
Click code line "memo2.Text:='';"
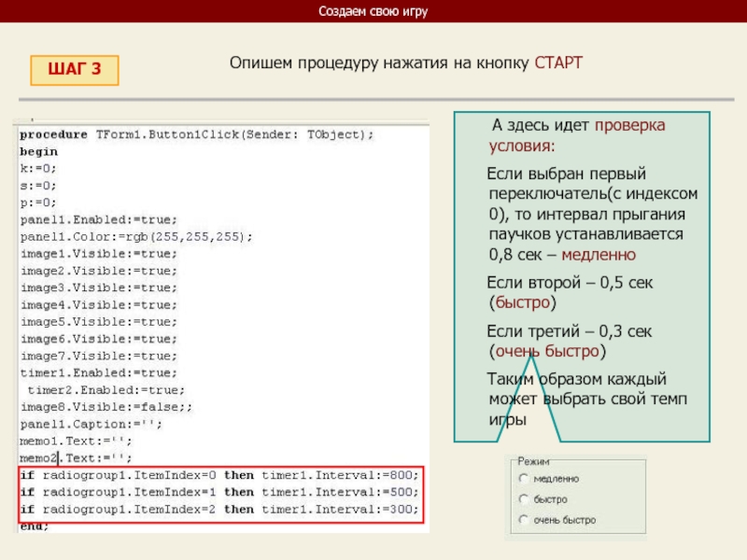pos(76,458)
